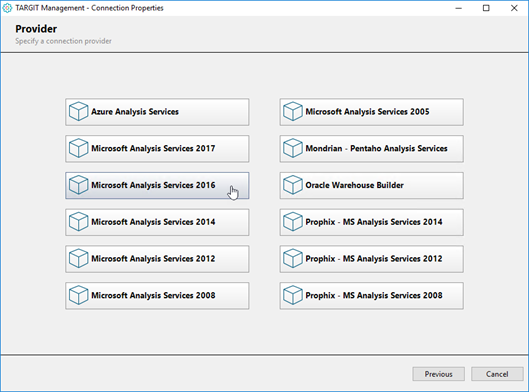The height and width of the screenshot is (392, 529).
Task: Click the cube icon beside Microsoft Analysis Services 2005
Action: pos(293,111)
